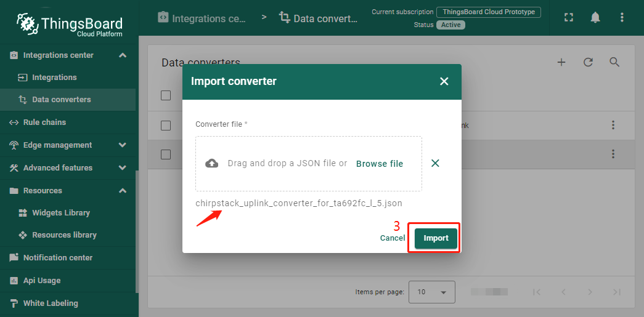Expand the Advanced features section chevron
Viewport: 644px width, 317px height.
[x=123, y=167]
